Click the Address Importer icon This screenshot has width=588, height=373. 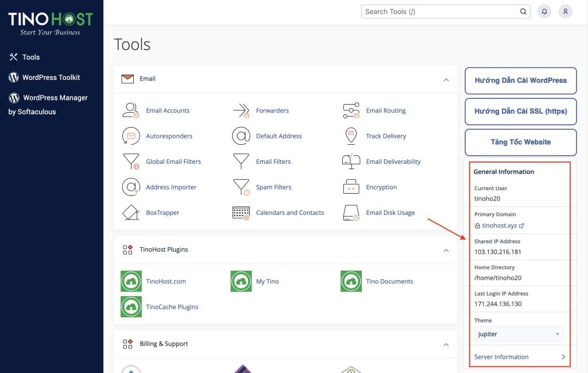point(131,187)
